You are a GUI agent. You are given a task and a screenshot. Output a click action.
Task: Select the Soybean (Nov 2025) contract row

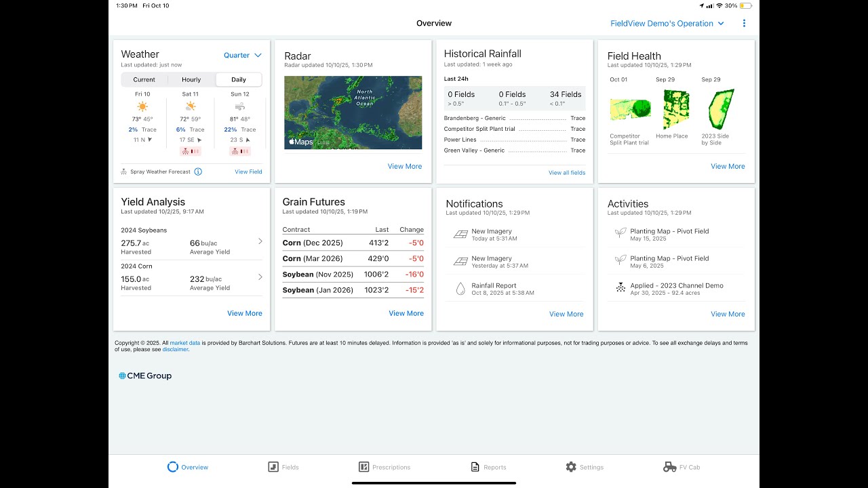353,274
